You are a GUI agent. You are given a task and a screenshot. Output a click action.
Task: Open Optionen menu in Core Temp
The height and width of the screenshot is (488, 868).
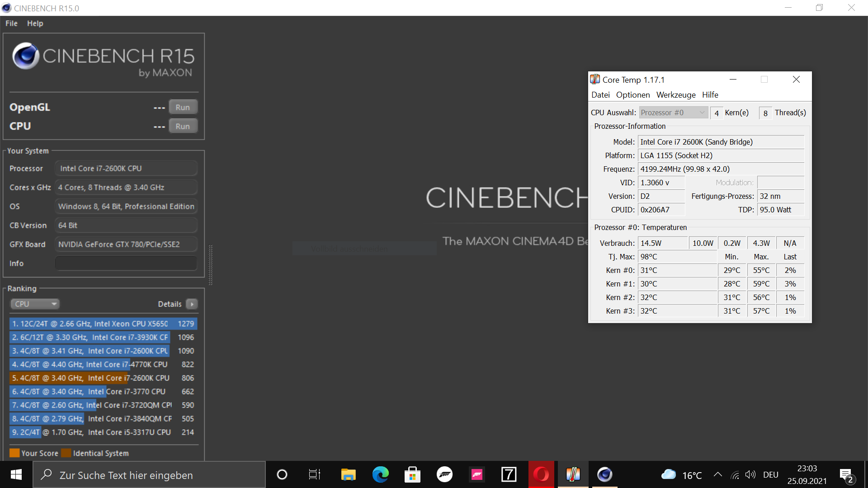(633, 95)
